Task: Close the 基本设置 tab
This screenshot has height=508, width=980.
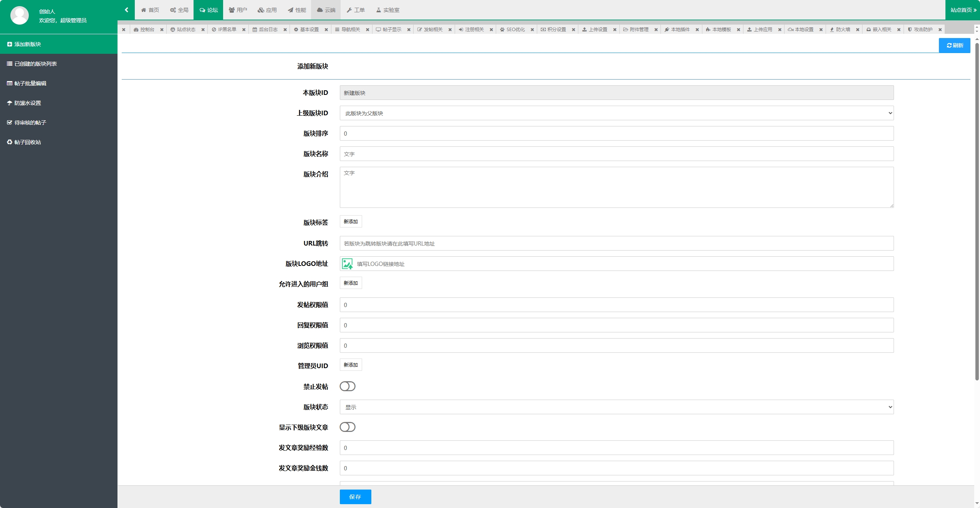Action: [326, 30]
